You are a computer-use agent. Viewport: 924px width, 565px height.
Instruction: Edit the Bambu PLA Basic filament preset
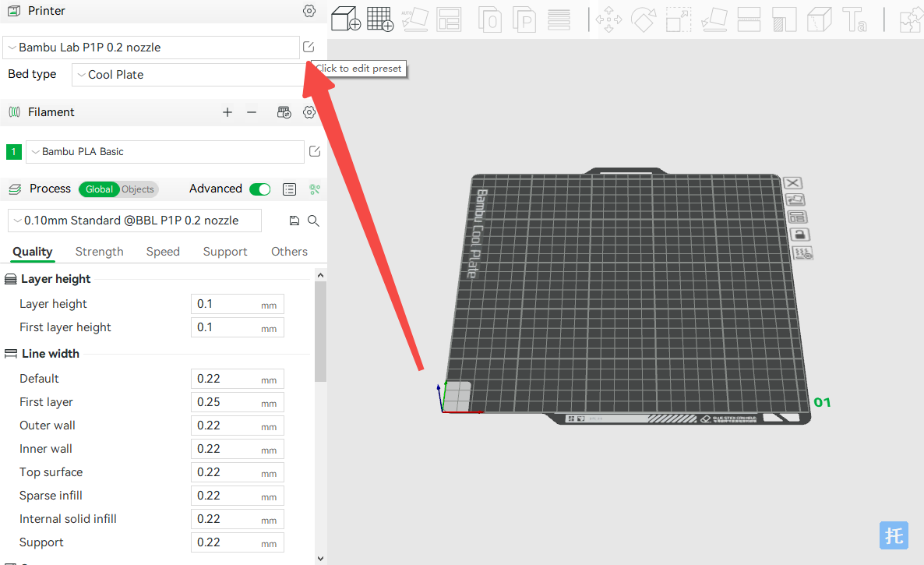pyautogui.click(x=315, y=151)
